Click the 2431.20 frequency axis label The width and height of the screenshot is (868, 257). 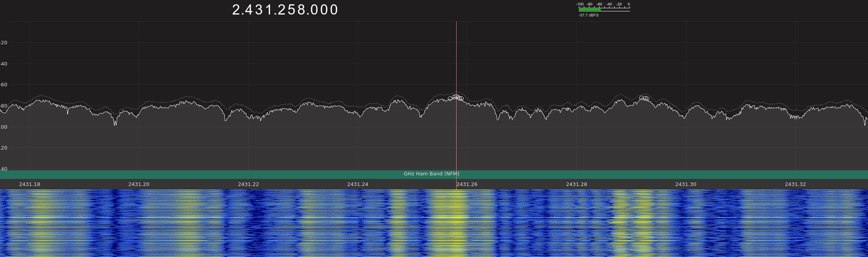point(139,184)
